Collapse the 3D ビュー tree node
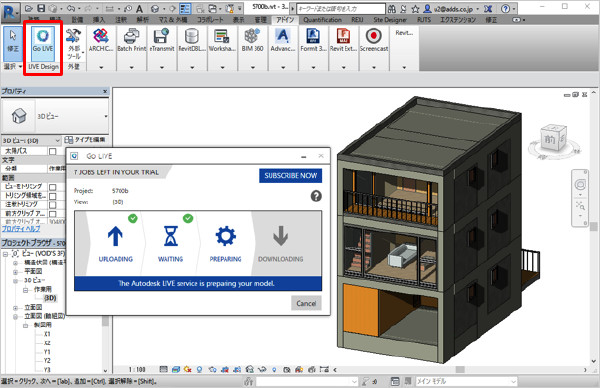 pyautogui.click(x=15, y=281)
